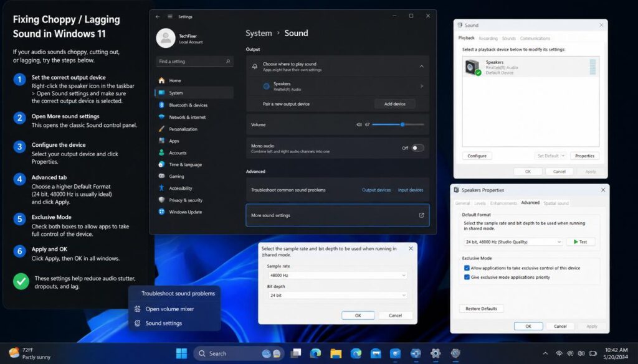The height and width of the screenshot is (364, 638).
Task: Click OK in the Sound dialog
Action: click(528, 172)
